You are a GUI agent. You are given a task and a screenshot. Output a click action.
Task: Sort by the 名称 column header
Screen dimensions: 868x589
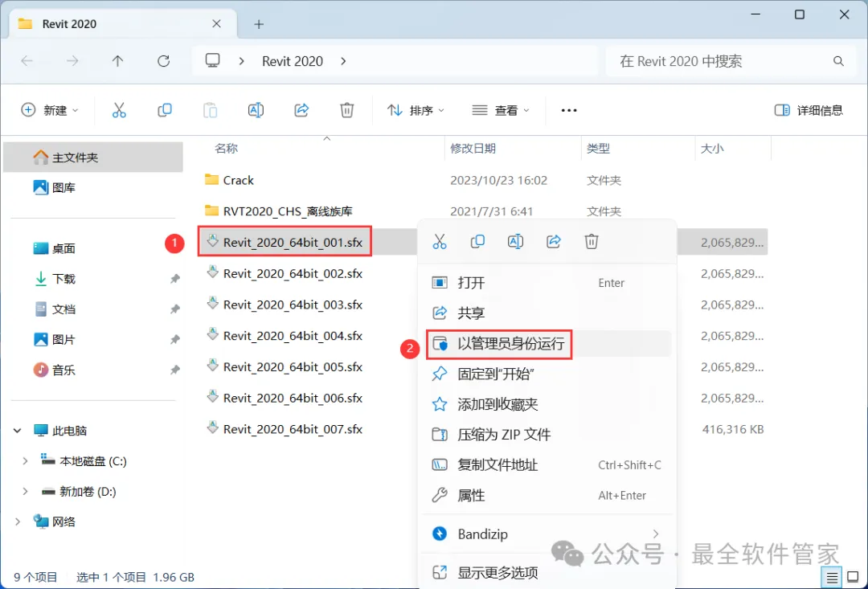pyautogui.click(x=226, y=149)
